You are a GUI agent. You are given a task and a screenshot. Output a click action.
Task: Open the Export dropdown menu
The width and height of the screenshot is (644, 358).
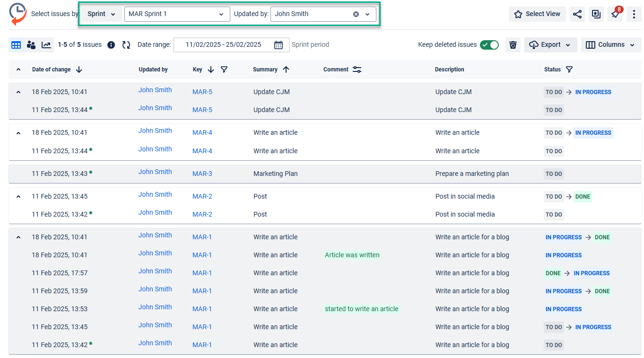point(550,44)
